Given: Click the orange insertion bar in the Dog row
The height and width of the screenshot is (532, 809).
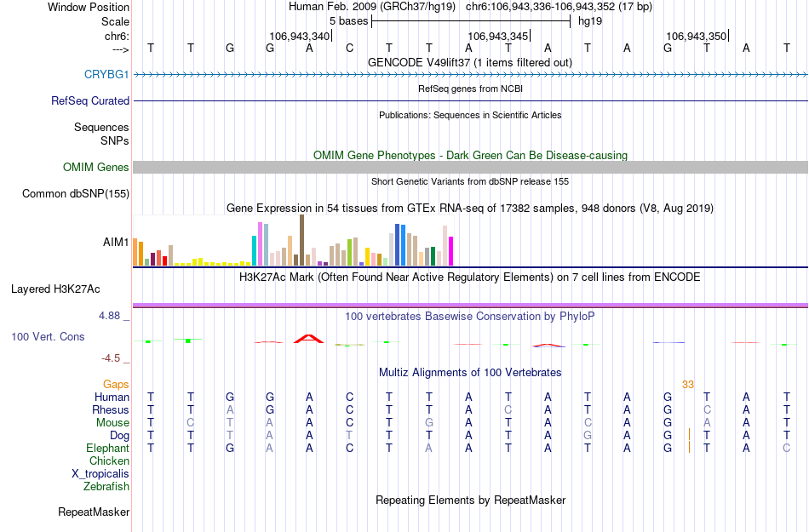Looking at the screenshot, I should tap(689, 435).
